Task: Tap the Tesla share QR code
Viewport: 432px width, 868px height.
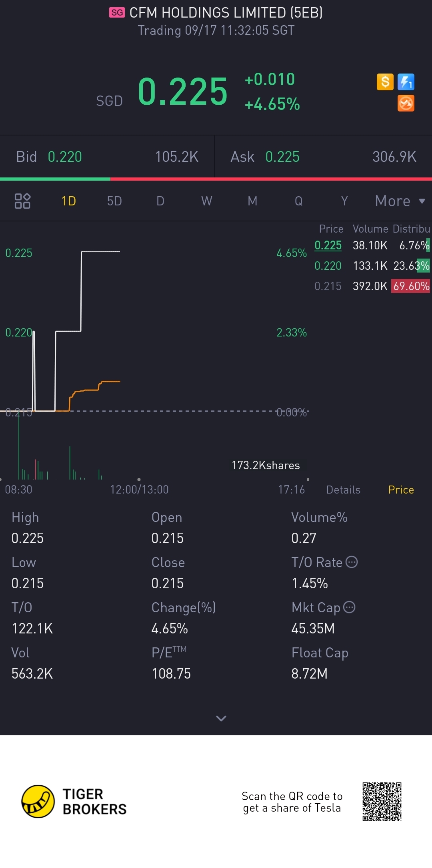Action: point(382,802)
